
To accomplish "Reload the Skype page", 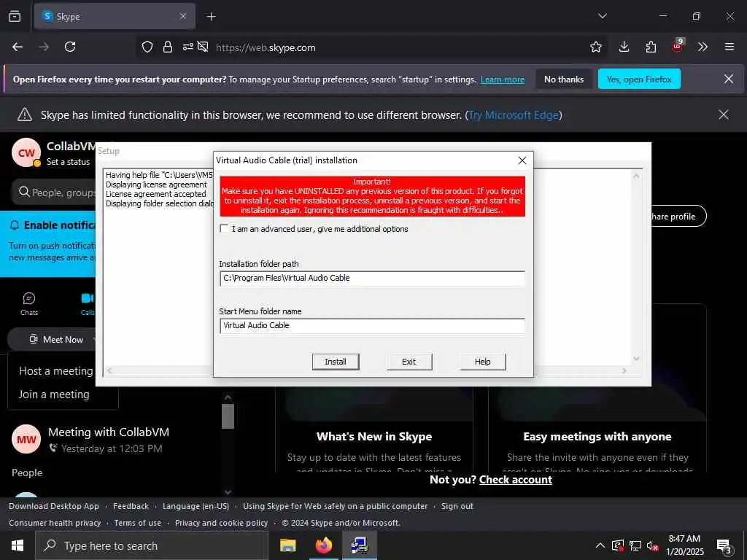I will click(70, 47).
